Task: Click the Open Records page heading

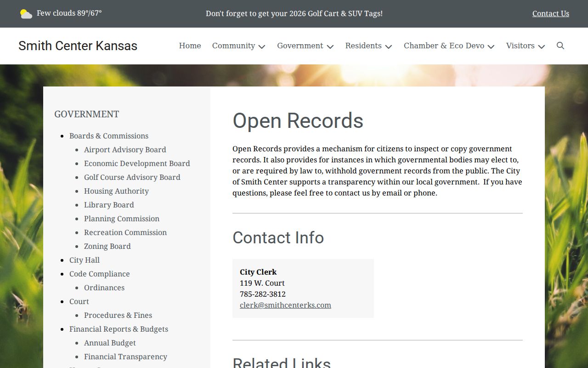Action: pos(298,121)
